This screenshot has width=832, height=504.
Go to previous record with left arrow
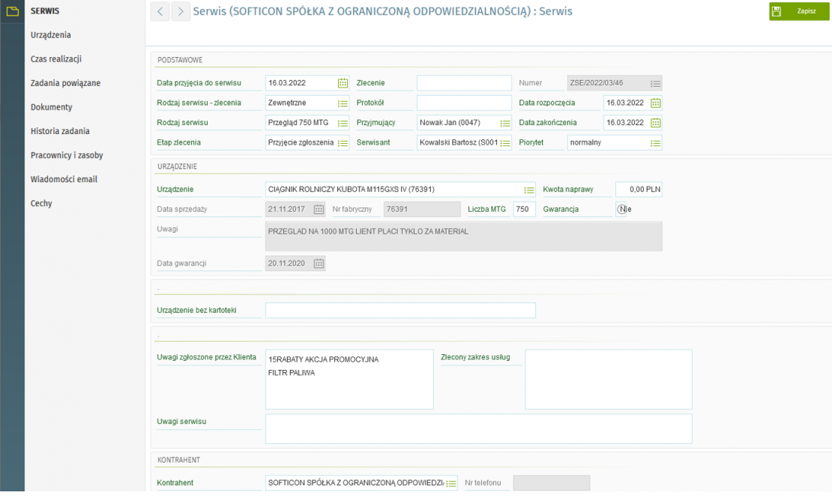pyautogui.click(x=160, y=11)
